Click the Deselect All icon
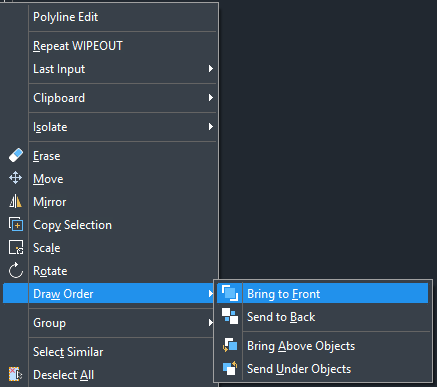This screenshot has width=437, height=387. (15, 374)
